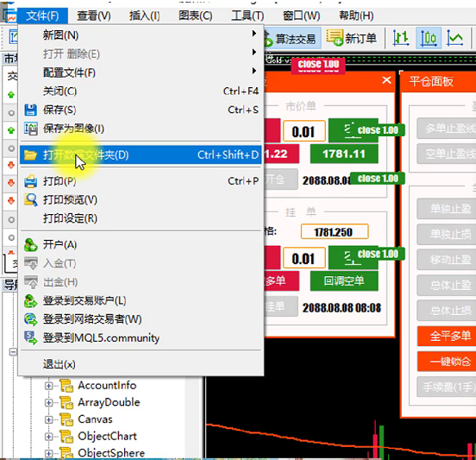Click the 手续费(1手) button
This screenshot has height=460, width=476.
click(x=447, y=387)
